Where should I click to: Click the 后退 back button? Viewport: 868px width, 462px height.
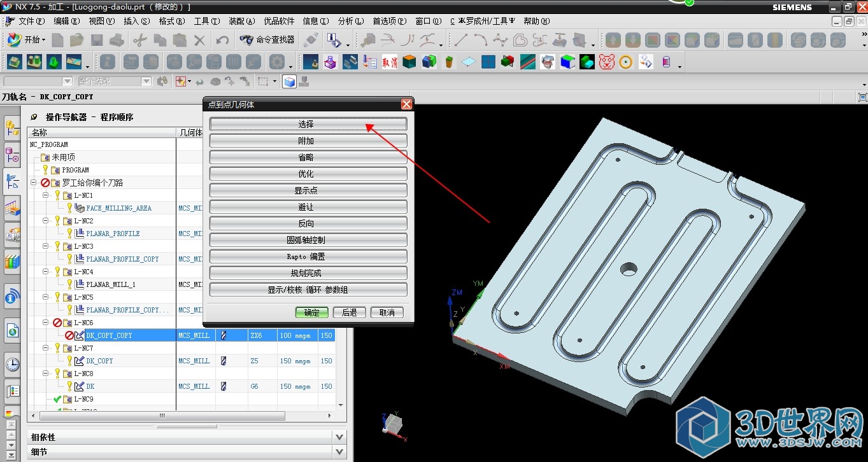pos(350,312)
